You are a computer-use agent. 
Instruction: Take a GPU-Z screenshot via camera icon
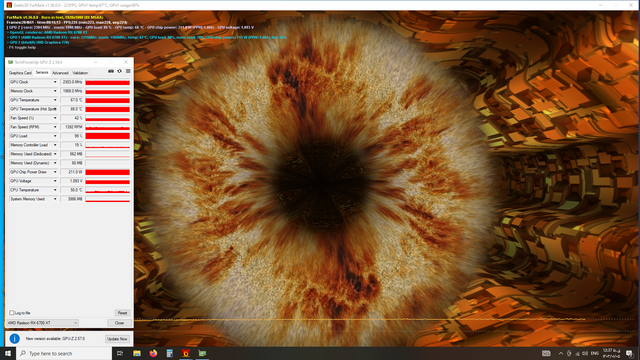tap(111, 71)
